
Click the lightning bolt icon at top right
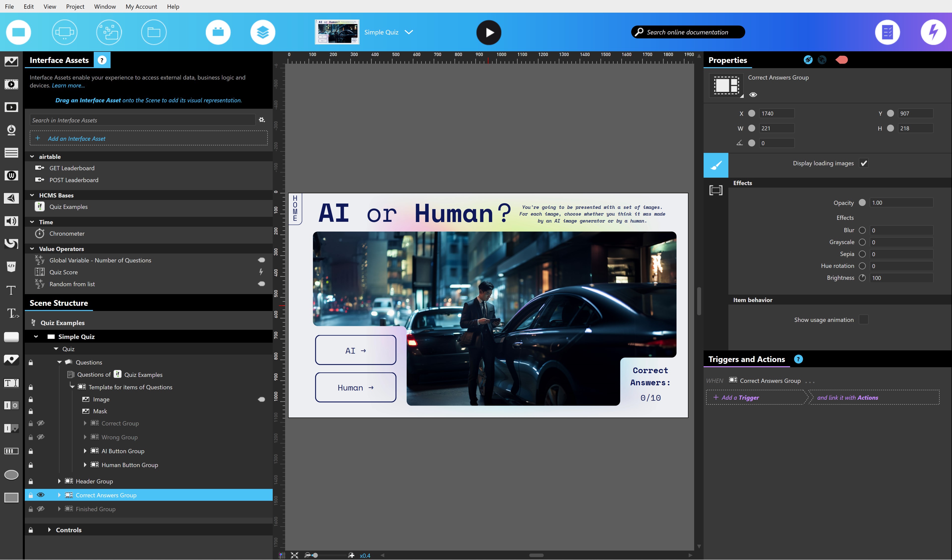click(933, 32)
